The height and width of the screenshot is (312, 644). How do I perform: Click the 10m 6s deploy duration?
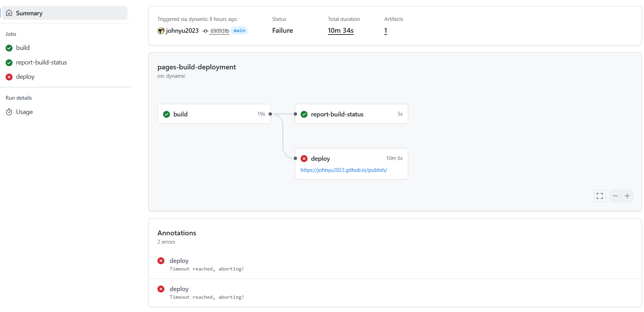[x=394, y=158]
